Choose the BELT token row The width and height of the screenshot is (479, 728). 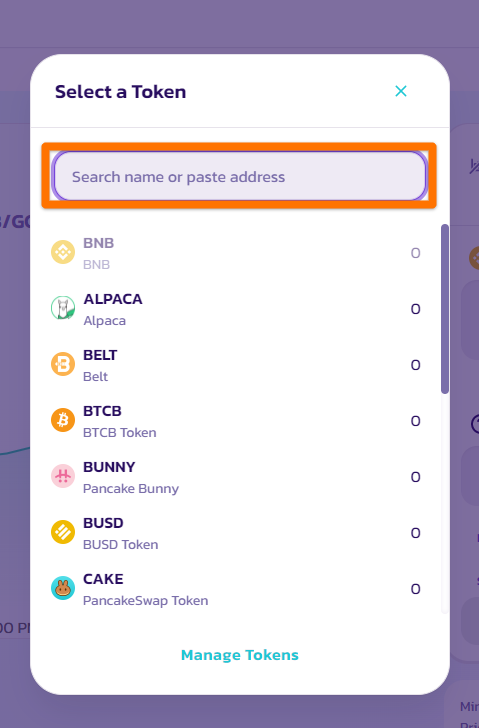236,365
